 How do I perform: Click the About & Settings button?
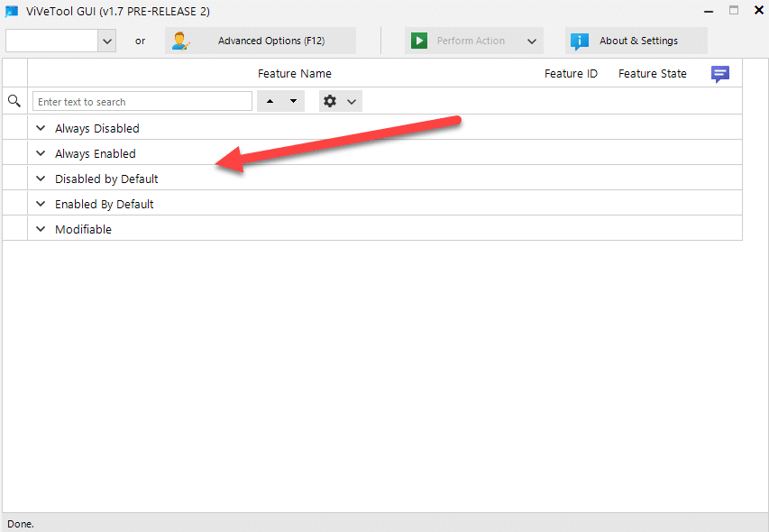pos(636,41)
